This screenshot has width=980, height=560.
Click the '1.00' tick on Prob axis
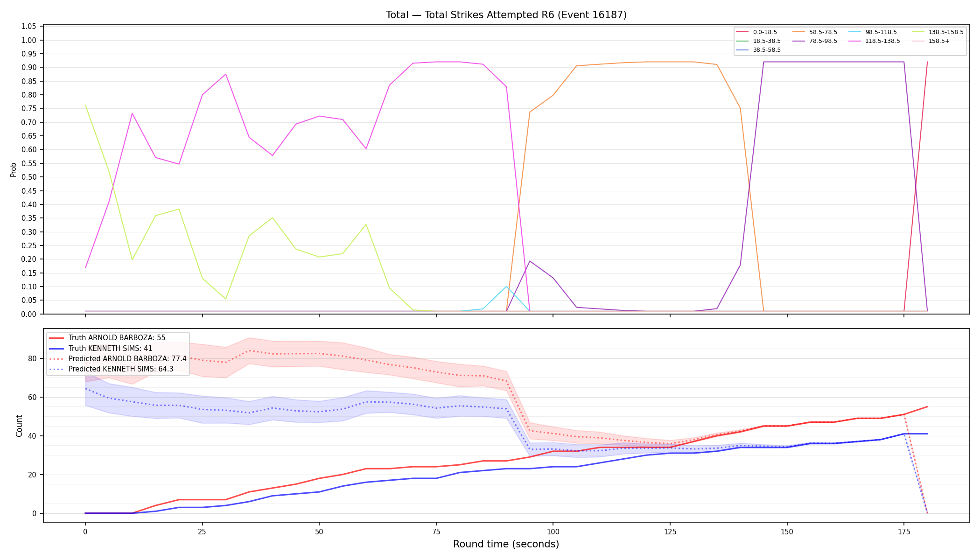[x=29, y=40]
